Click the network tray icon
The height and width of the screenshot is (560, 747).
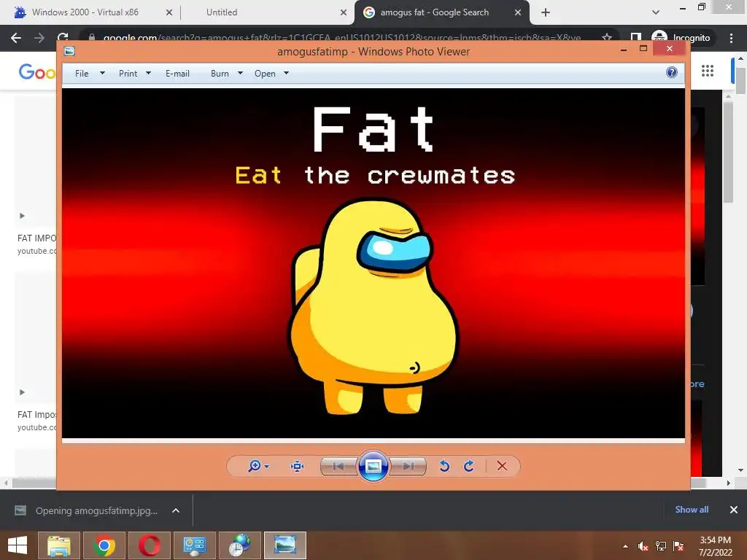pyautogui.click(x=661, y=546)
